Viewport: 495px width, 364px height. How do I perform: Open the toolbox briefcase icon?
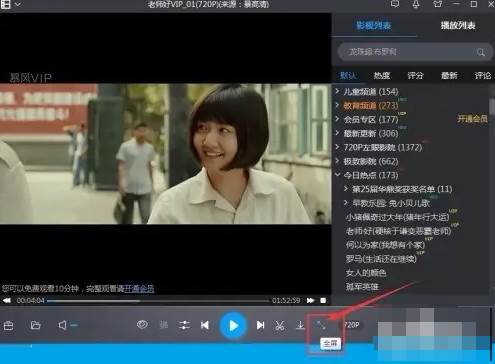[8, 325]
